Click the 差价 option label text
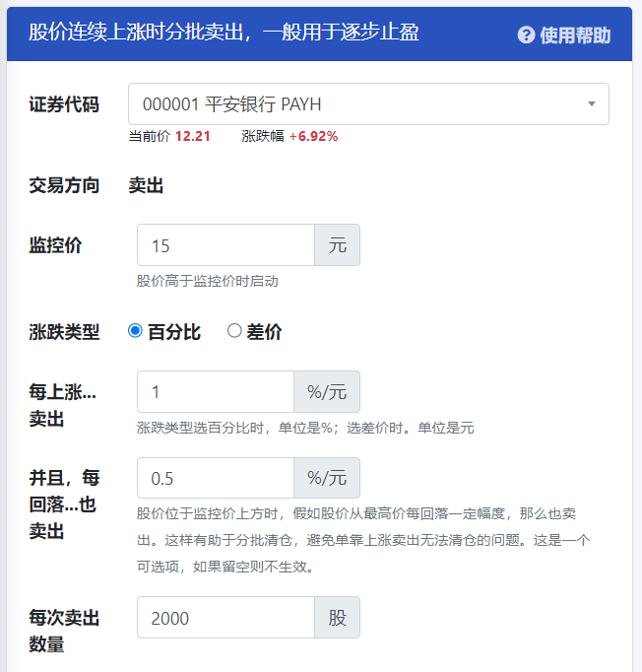This screenshot has height=672, width=642. pyautogui.click(x=264, y=332)
